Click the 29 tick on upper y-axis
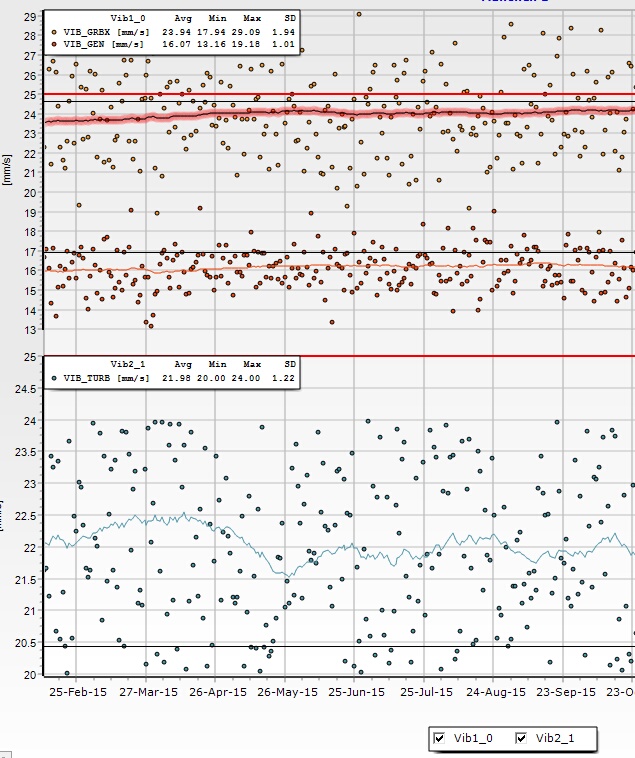635x758 pixels. click(x=30, y=16)
